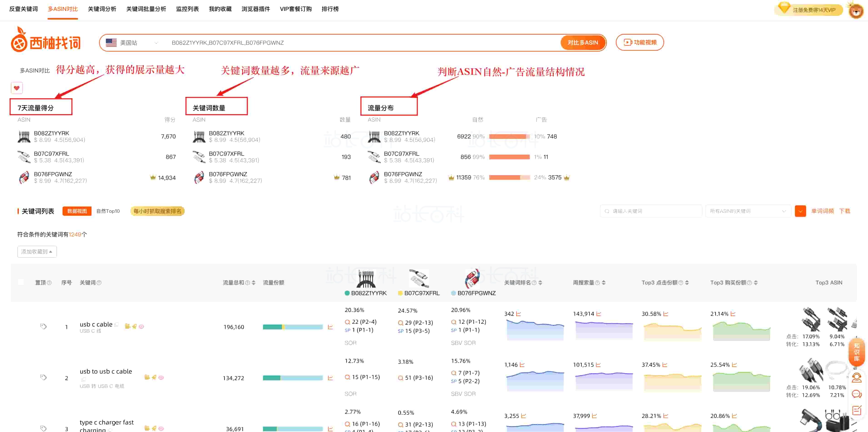The image size is (868, 432).
Task: Expand the 所有ASIN的关键词 filter dropdown
Action: coord(748,211)
